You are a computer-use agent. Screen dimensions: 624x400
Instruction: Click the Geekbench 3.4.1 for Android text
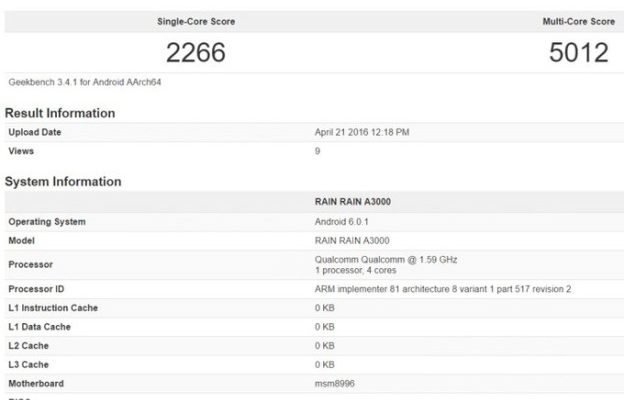85,81
